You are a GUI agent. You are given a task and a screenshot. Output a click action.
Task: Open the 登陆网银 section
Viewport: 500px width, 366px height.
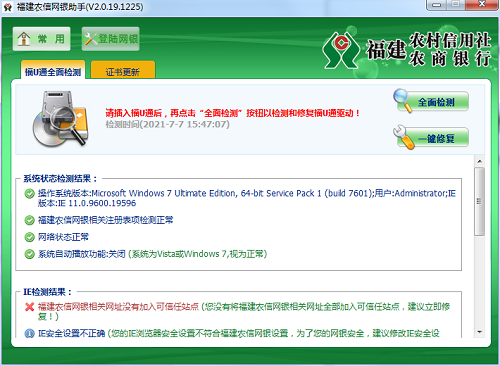[x=111, y=39]
